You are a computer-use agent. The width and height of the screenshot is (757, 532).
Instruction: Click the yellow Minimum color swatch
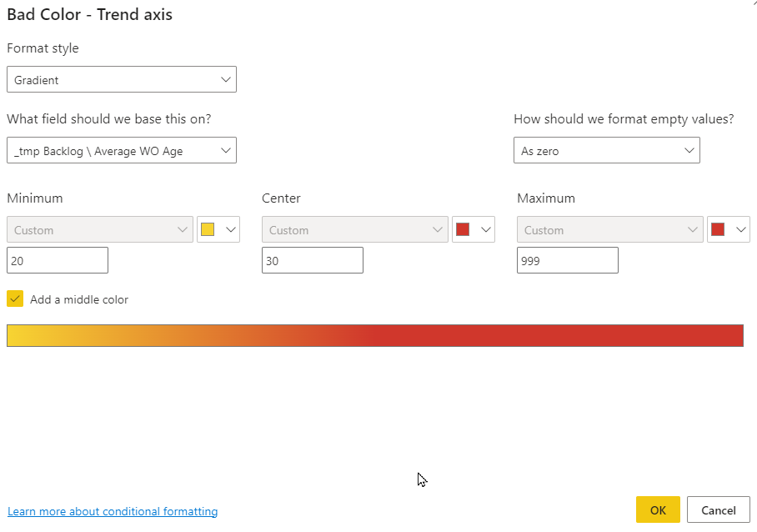point(208,229)
